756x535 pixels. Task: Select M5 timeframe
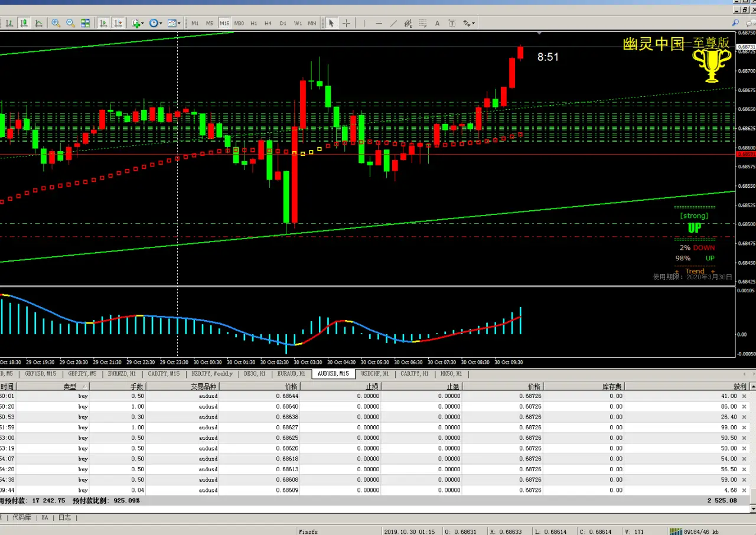[210, 23]
